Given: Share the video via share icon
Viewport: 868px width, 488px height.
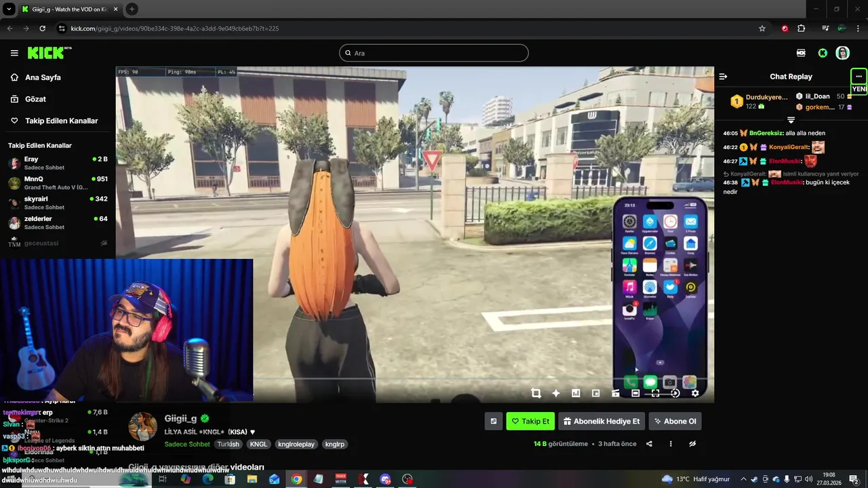Looking at the screenshot, I should click(649, 444).
